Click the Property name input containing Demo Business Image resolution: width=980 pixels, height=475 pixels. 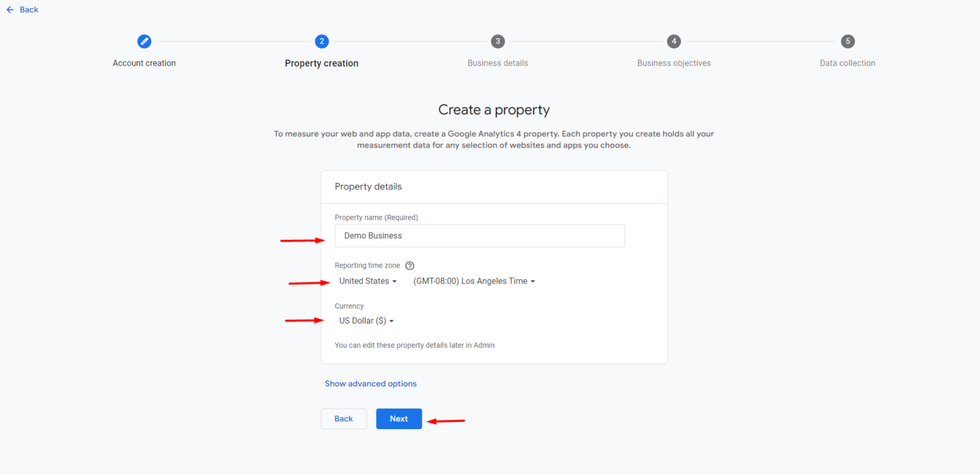click(479, 236)
